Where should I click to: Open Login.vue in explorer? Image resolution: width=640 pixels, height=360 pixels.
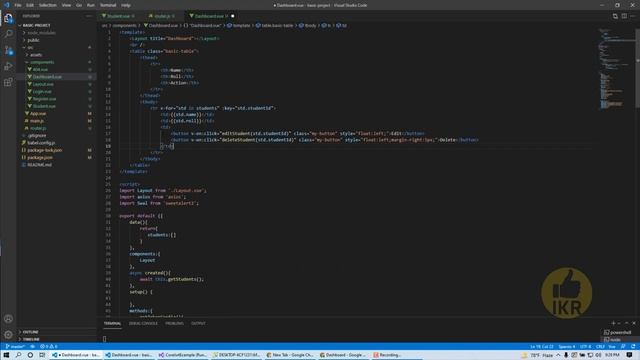pyautogui.click(x=56, y=91)
